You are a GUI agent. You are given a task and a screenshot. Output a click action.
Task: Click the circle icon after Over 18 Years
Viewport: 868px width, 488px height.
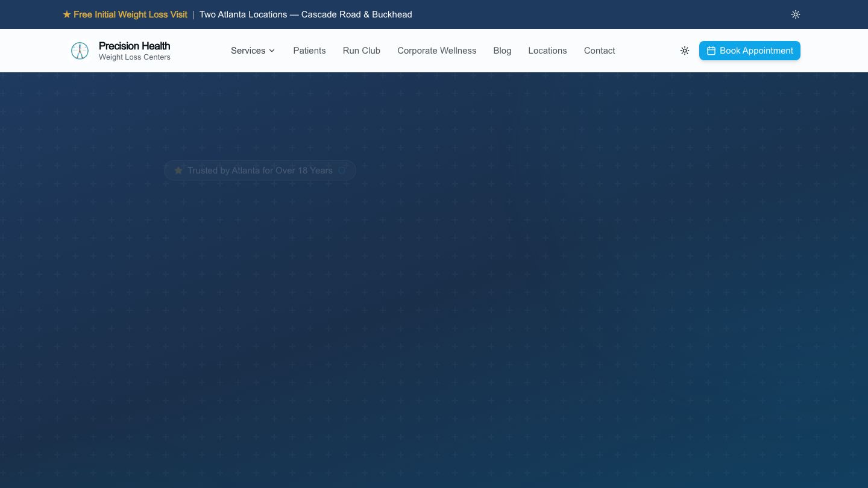click(x=342, y=170)
